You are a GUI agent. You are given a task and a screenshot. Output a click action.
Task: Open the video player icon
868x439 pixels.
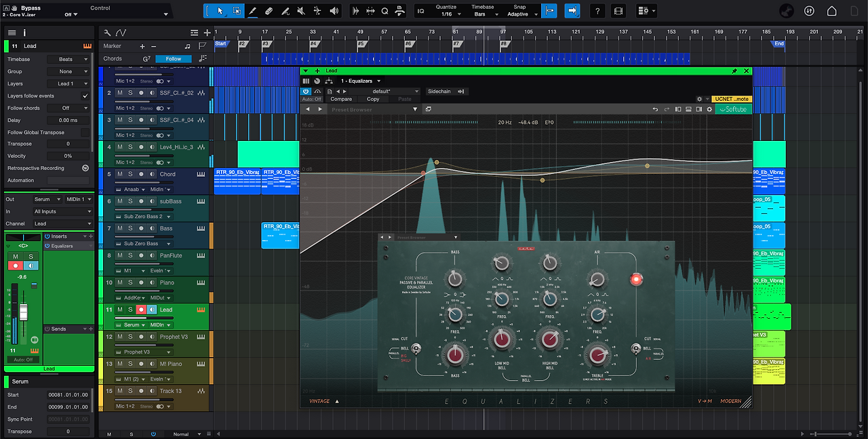(x=618, y=11)
